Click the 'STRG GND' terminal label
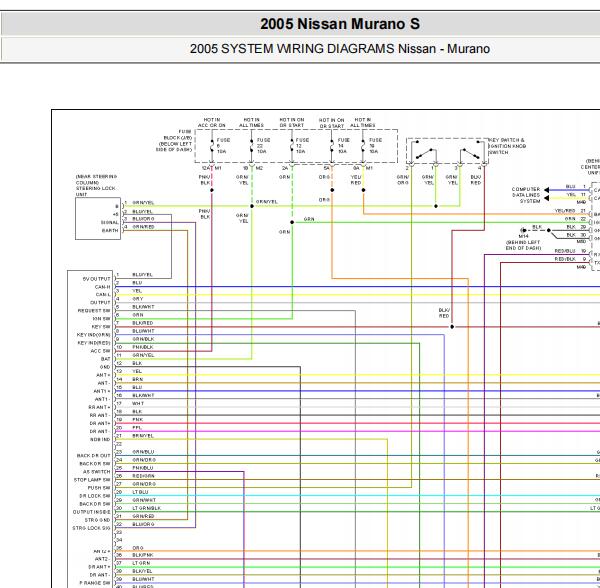 (98, 520)
